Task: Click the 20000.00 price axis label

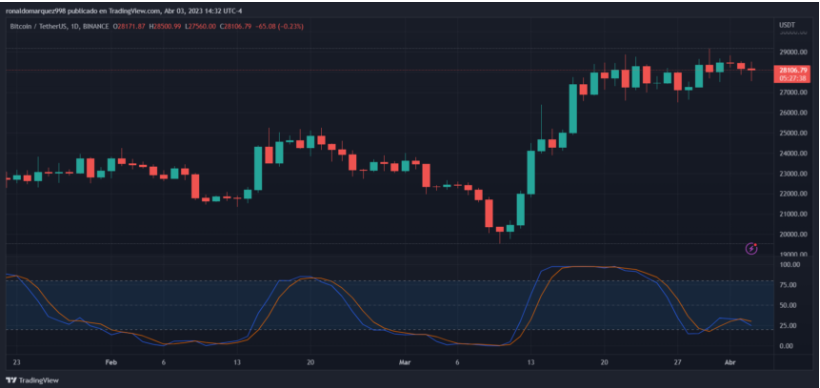Action: click(x=792, y=234)
